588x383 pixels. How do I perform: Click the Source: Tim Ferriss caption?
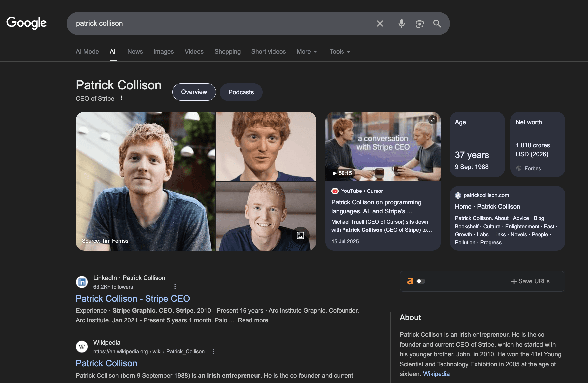pyautogui.click(x=105, y=241)
